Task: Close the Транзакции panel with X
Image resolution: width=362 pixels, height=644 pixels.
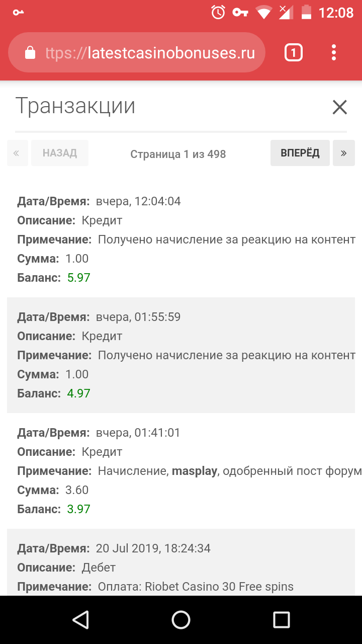Action: pos(340,107)
